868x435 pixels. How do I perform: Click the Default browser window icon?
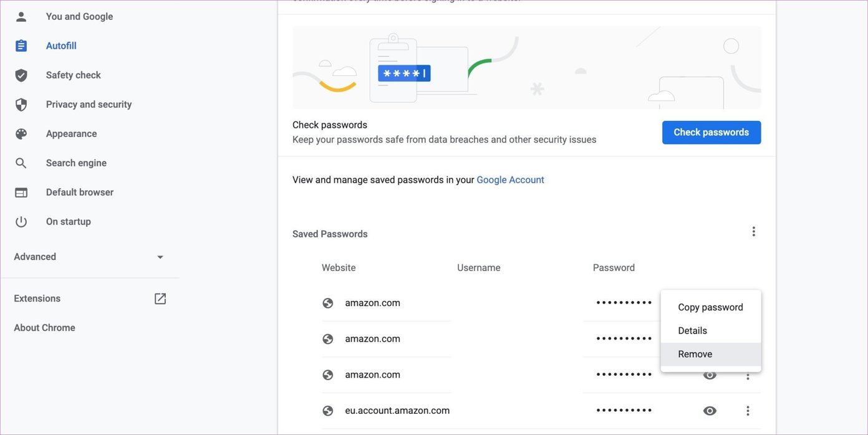click(21, 193)
